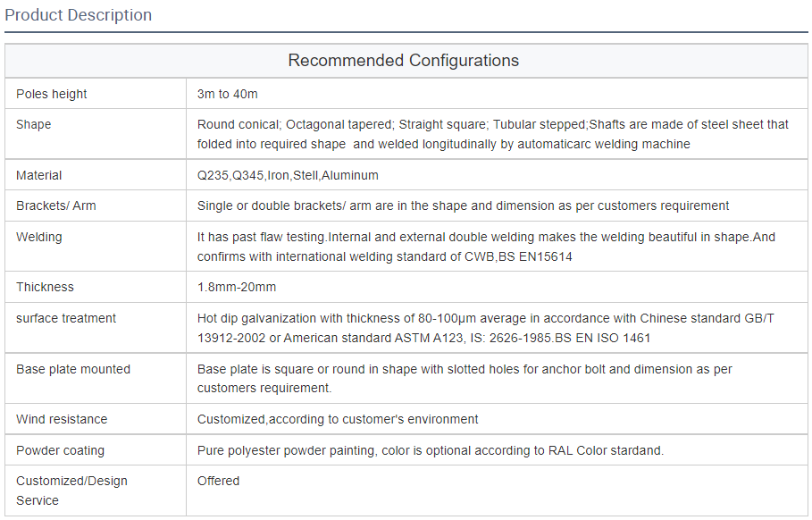Image resolution: width=812 pixels, height=520 pixels.
Task: Select the surface treatment row label
Action: coord(66,318)
